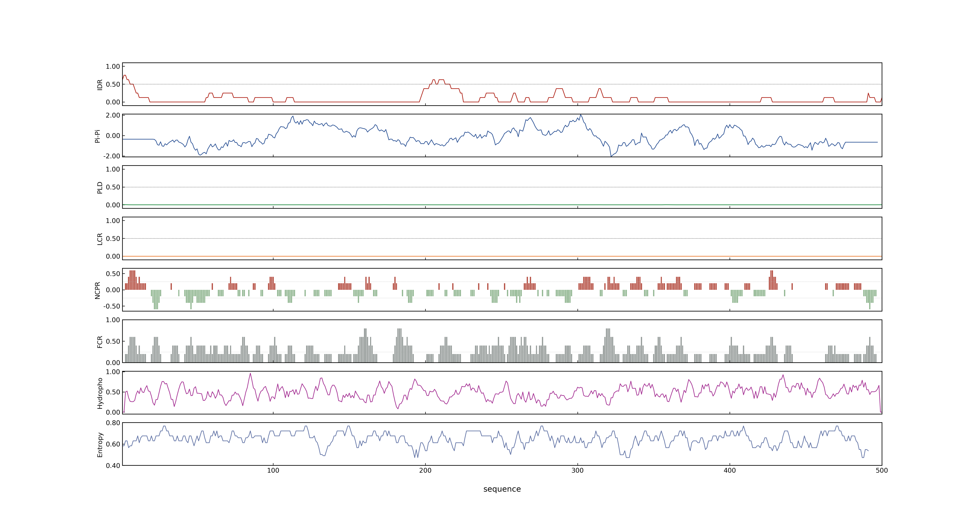The image size is (980, 523).
Task: Click the 'FCR' y-axis label
Action: point(100,342)
